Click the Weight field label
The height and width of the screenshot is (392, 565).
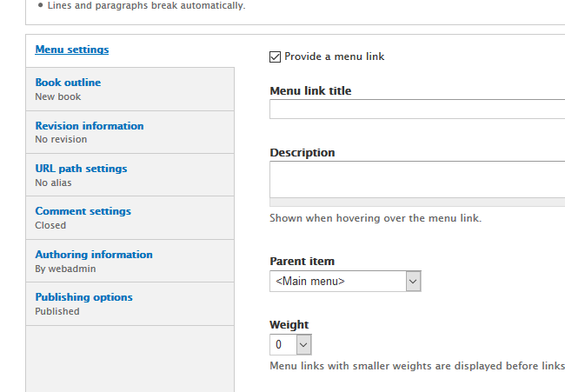289,325
